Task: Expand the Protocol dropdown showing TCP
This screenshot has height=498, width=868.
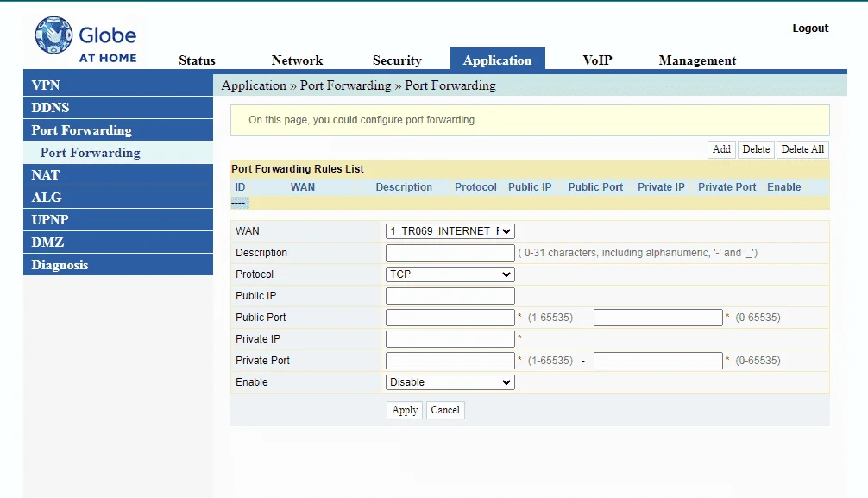Action: [450, 274]
